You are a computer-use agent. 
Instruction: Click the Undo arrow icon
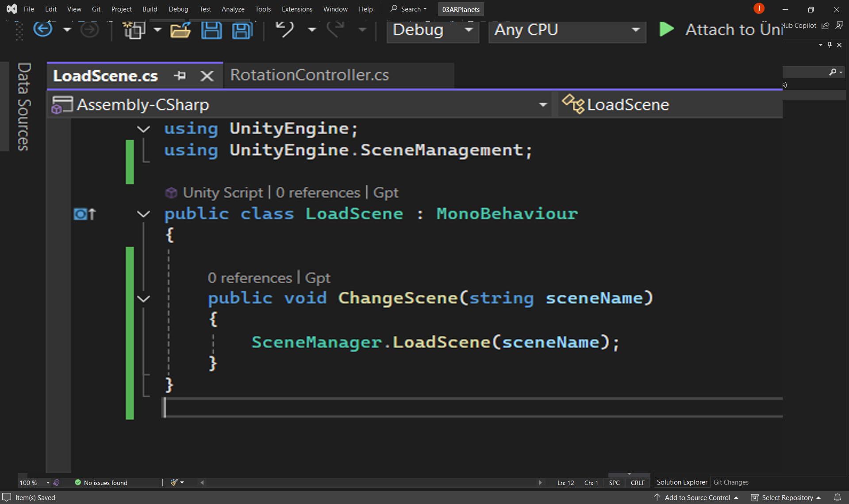[285, 30]
